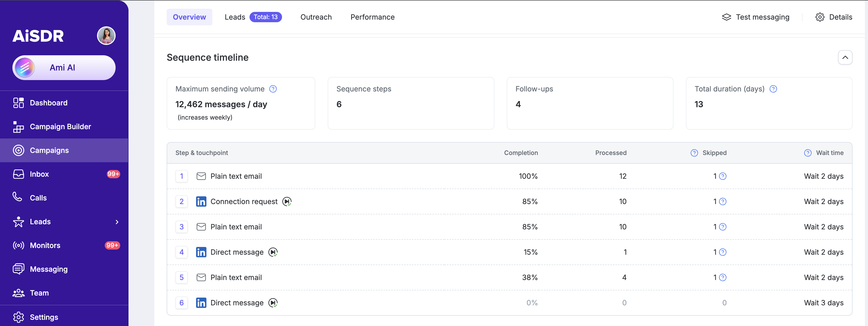
Task: Open Campaign Builder in sidebar
Action: coord(64,127)
